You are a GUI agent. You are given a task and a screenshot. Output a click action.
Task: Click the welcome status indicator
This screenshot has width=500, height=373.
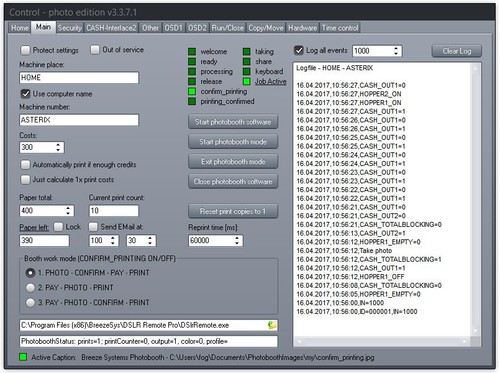[192, 51]
